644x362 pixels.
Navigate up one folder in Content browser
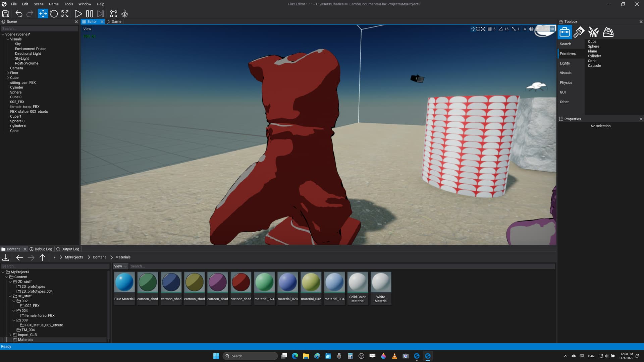[42, 257]
